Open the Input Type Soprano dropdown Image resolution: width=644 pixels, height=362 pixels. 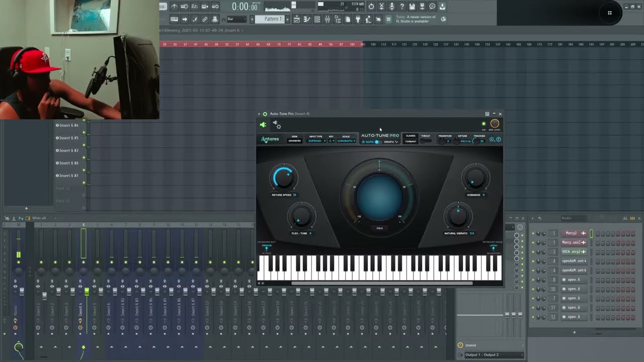[316, 141]
